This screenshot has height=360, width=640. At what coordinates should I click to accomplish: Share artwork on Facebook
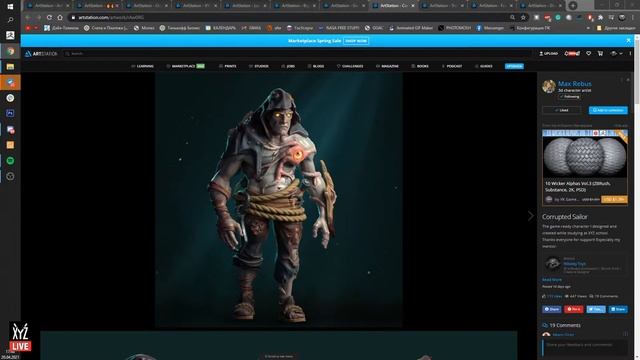click(551, 309)
